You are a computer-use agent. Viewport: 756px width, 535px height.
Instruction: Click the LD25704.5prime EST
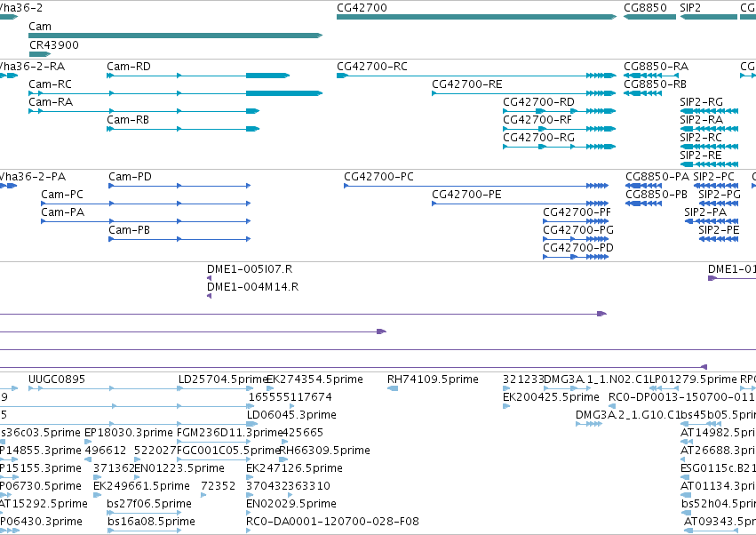point(216,388)
